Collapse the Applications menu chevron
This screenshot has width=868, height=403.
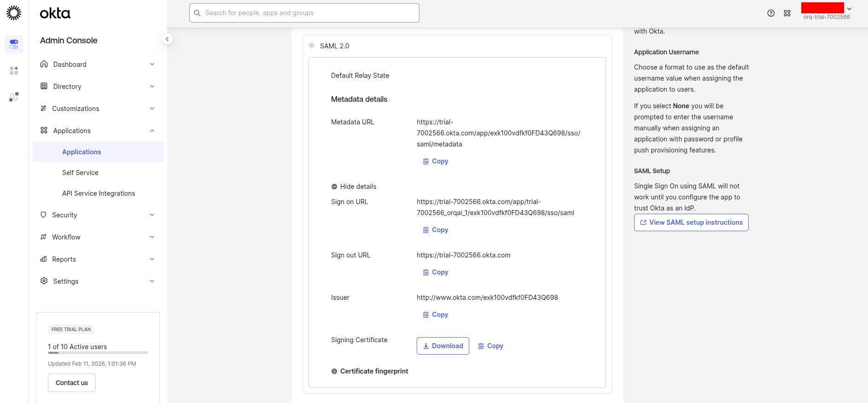(152, 131)
